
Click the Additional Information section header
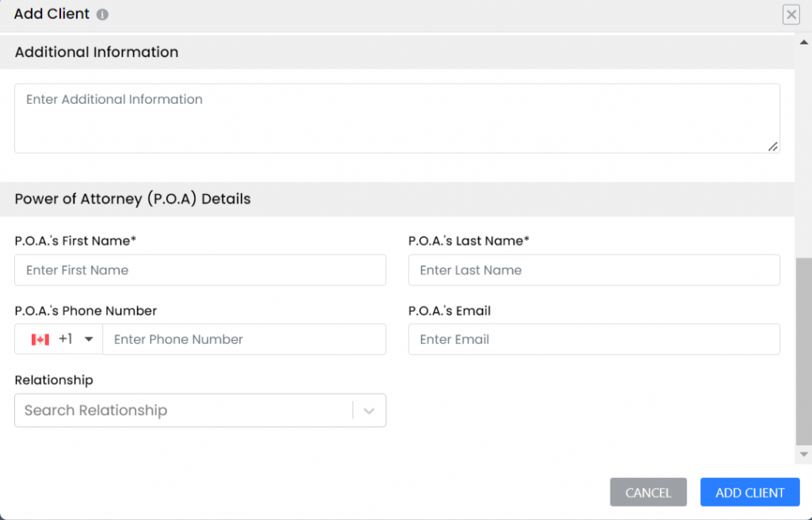[x=96, y=52]
